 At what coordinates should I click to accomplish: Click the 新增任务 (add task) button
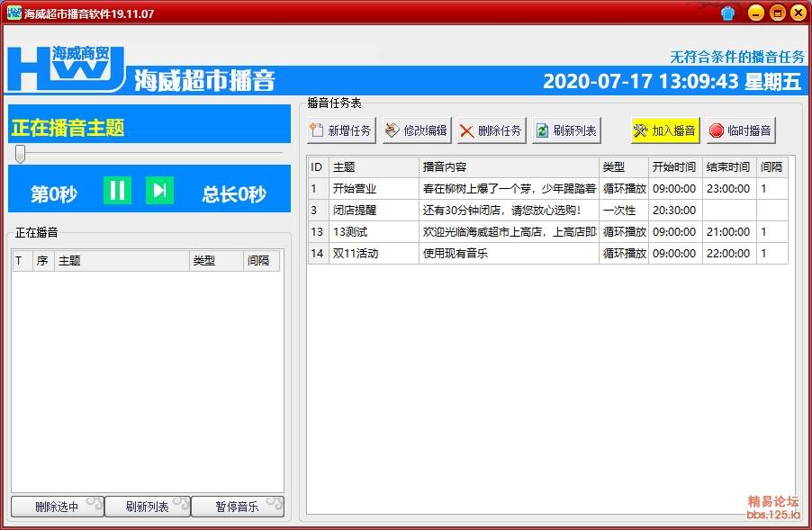click(342, 130)
